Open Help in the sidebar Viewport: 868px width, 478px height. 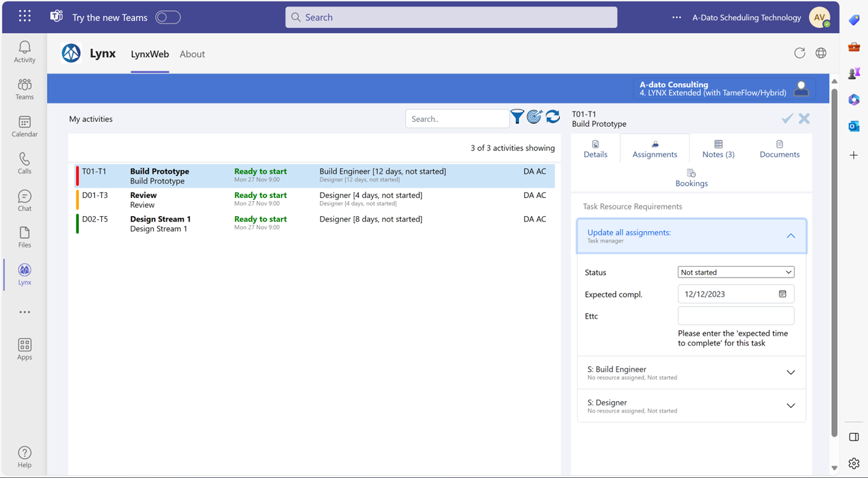click(25, 457)
